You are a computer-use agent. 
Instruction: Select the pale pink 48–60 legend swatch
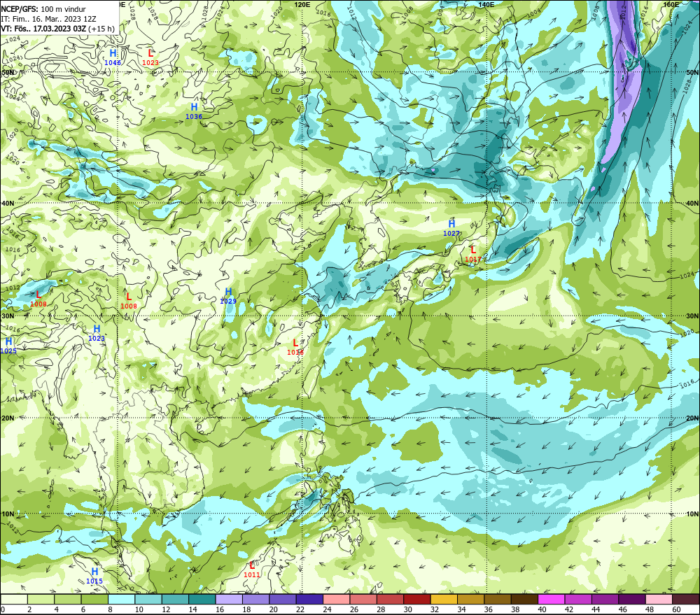click(x=659, y=599)
